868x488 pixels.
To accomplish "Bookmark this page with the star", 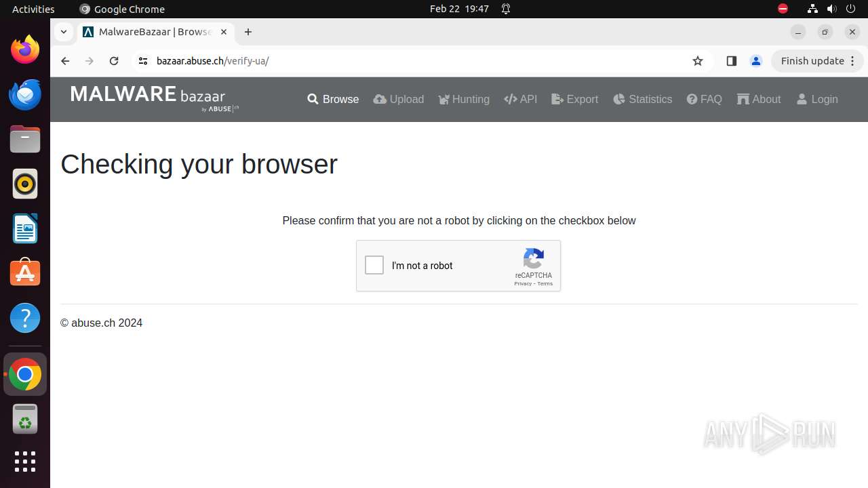I will point(698,61).
